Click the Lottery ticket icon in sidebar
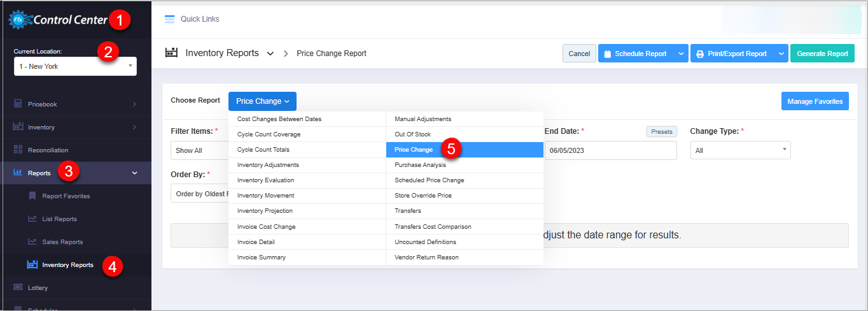The width and height of the screenshot is (868, 311). [18, 288]
